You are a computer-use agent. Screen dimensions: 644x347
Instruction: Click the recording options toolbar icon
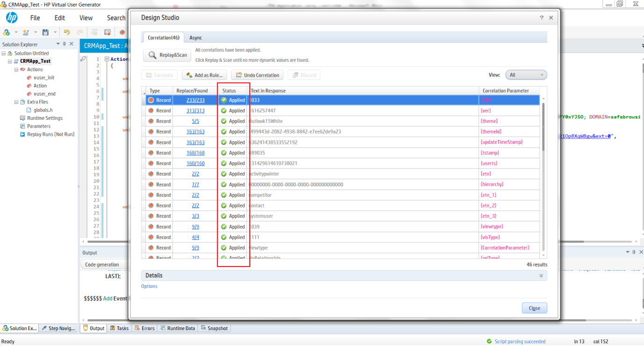[x=107, y=32]
